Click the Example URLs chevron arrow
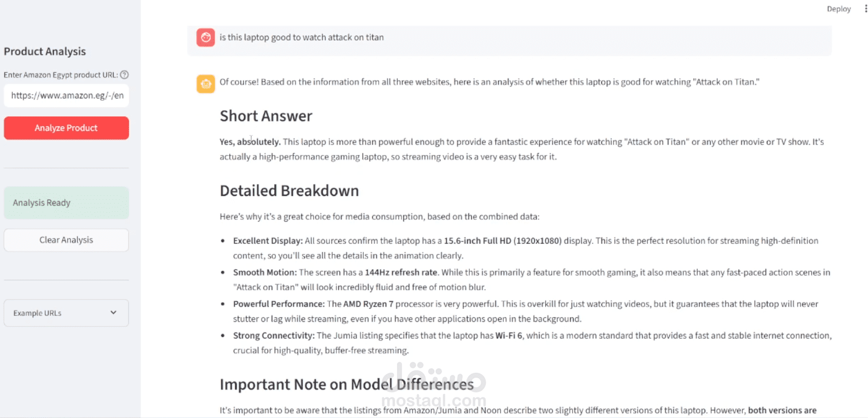This screenshot has width=868, height=418. pos(114,313)
